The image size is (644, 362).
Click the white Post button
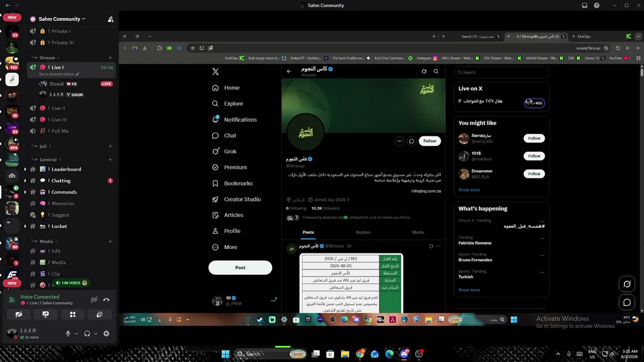point(240,267)
